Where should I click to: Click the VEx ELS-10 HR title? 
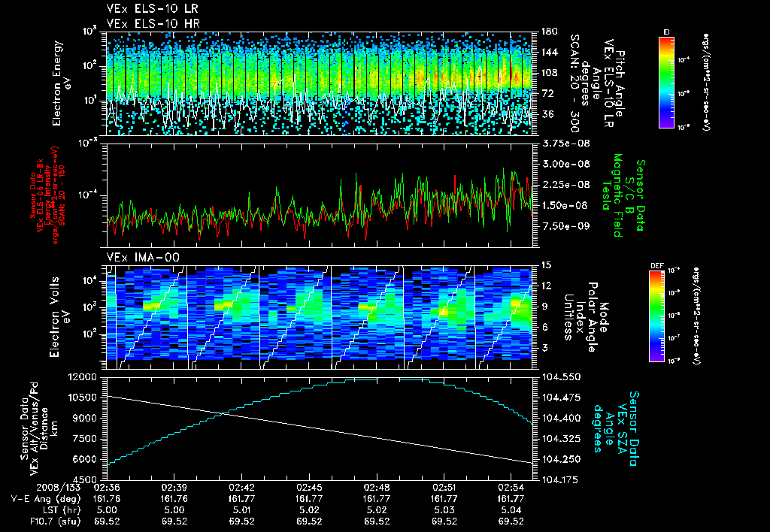click(153, 24)
